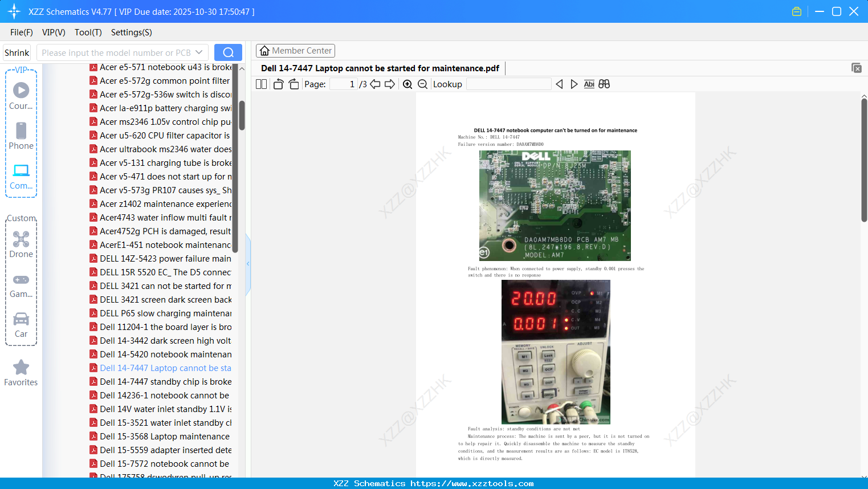
Task: Click the Shrink button
Action: (17, 52)
